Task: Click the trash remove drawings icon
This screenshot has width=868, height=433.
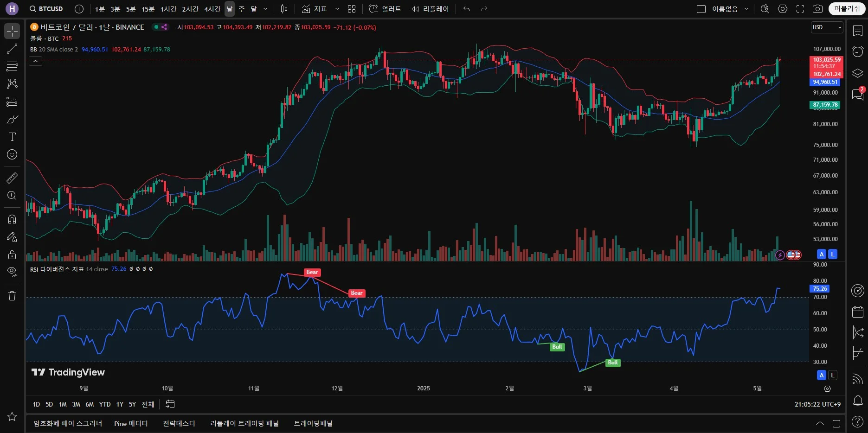Action: 12,296
